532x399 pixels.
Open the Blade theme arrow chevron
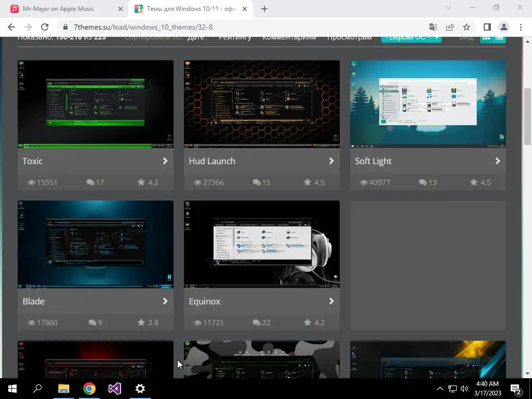tap(165, 301)
